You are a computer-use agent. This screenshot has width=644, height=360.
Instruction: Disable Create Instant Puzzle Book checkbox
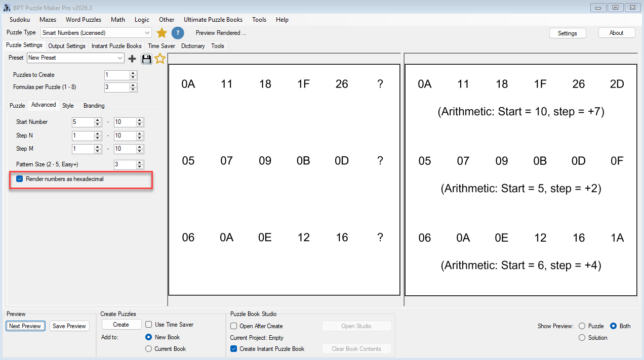[x=233, y=349]
